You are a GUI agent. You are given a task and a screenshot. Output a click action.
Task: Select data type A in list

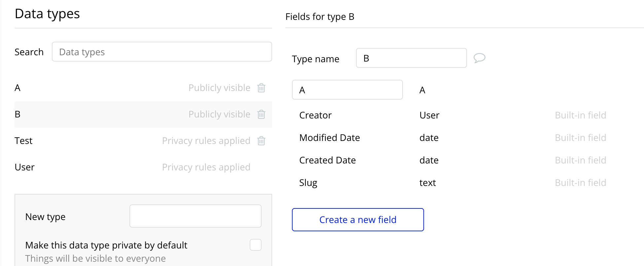pos(18,88)
